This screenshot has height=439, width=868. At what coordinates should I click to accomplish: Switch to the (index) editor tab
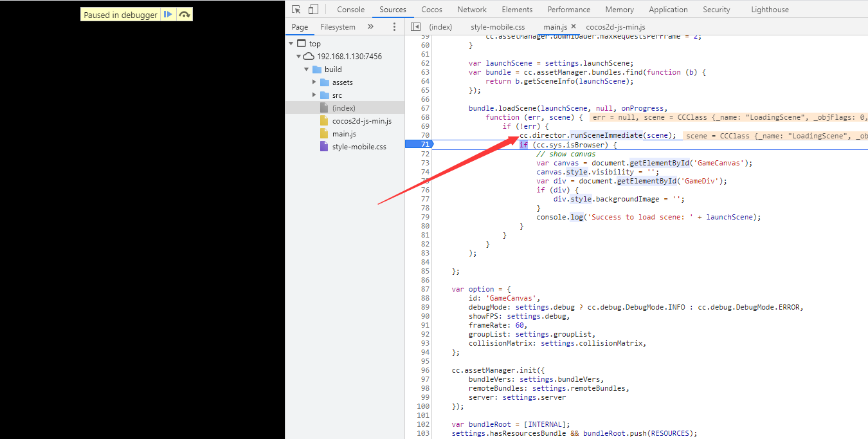click(440, 27)
